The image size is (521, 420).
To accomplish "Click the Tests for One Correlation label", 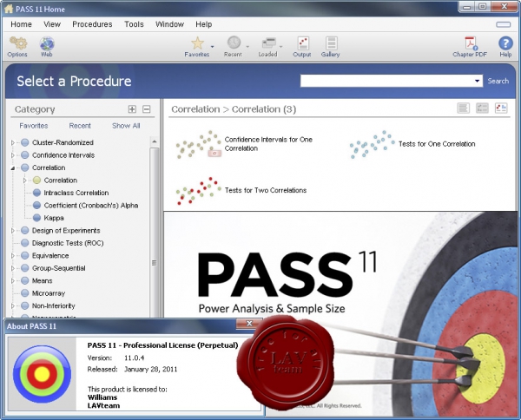I will (437, 144).
